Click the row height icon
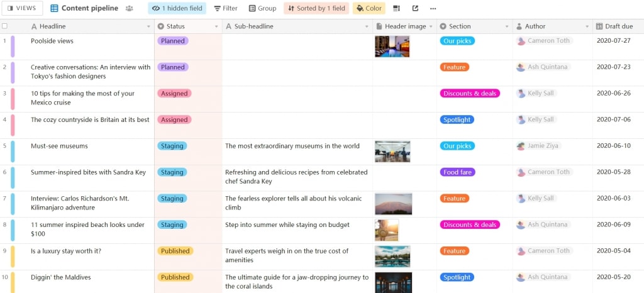 pyautogui.click(x=397, y=9)
